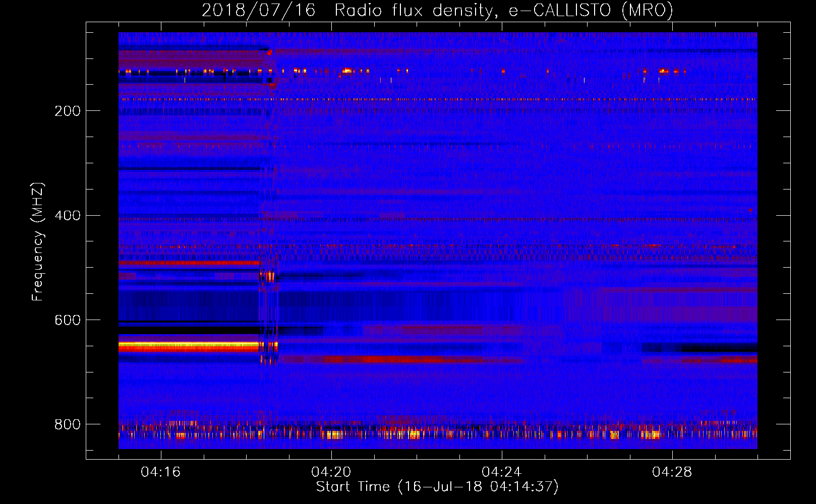Viewport: 816px width, 504px height.
Task: Click the plot title "Radio flux density, e-CALLISTO (MRO)"
Action: (503, 10)
